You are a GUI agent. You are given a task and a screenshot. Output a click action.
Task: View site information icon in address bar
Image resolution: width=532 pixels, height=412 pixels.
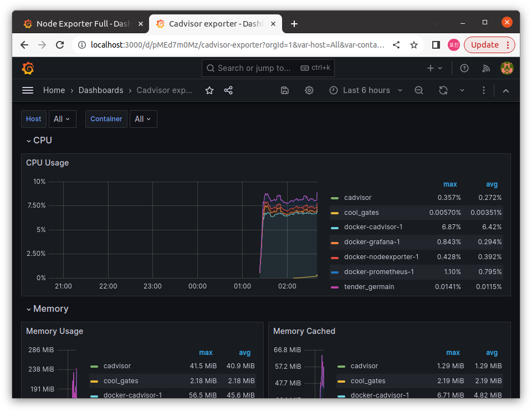click(82, 45)
